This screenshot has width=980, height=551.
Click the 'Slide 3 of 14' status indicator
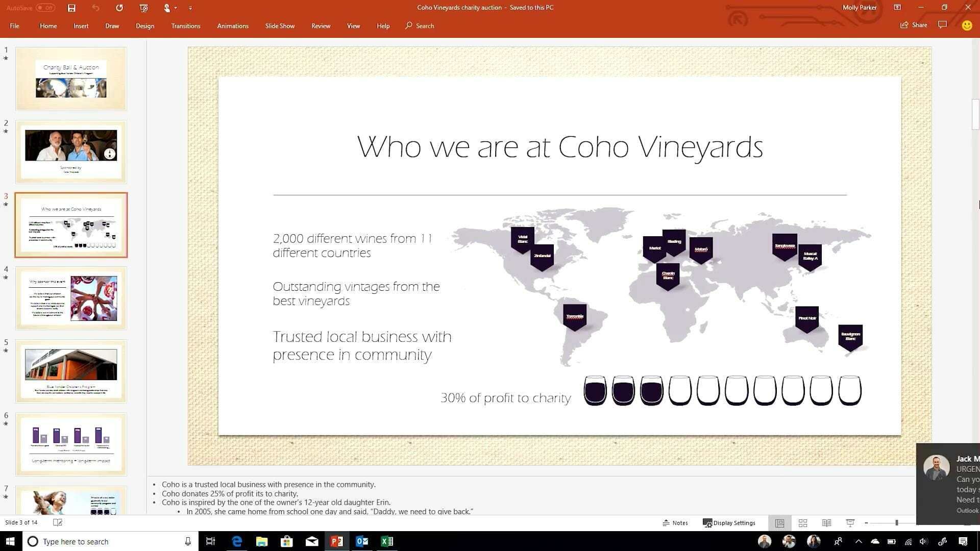point(21,522)
